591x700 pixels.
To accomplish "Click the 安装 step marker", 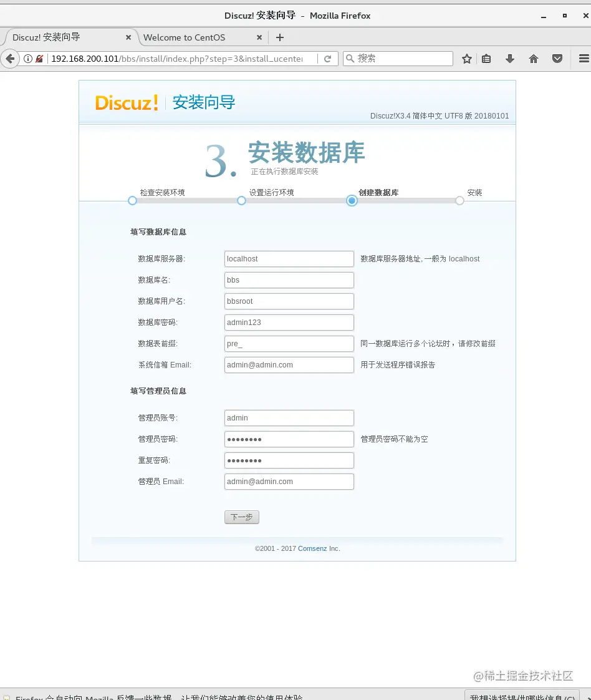I will (460, 200).
